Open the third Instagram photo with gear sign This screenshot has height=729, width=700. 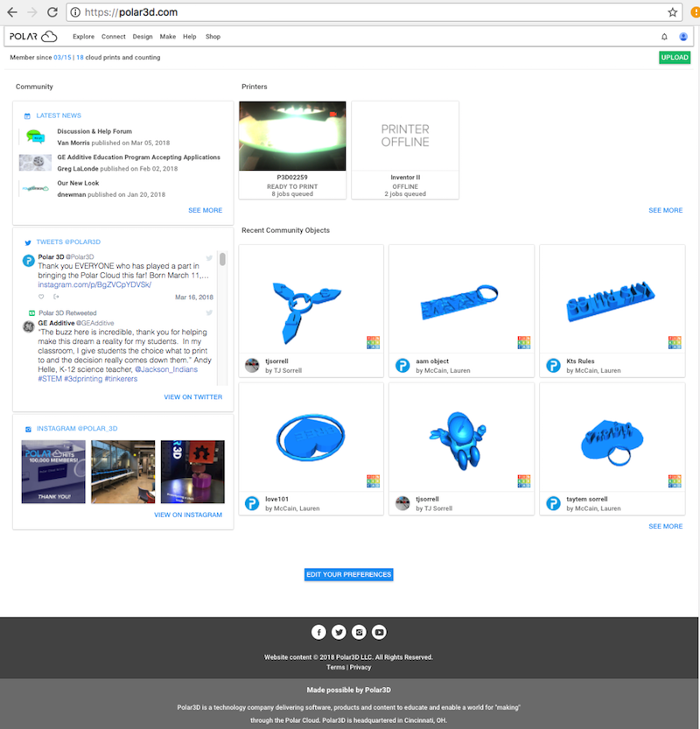tap(192, 472)
